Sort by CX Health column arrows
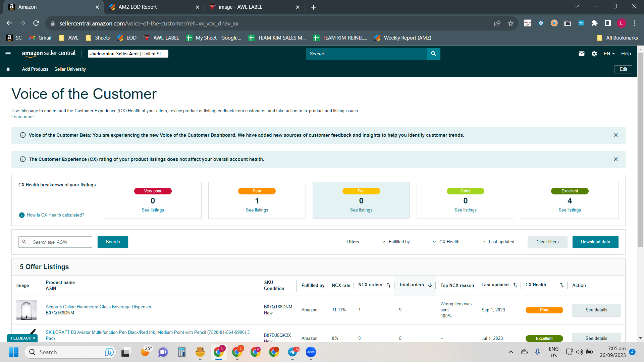644x362 pixels. 562,285
